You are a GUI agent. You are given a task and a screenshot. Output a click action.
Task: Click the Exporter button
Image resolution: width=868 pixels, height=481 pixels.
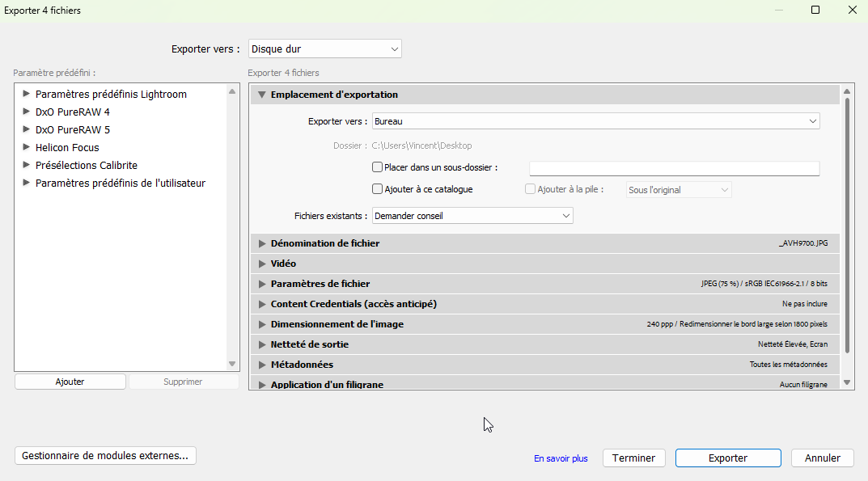728,458
